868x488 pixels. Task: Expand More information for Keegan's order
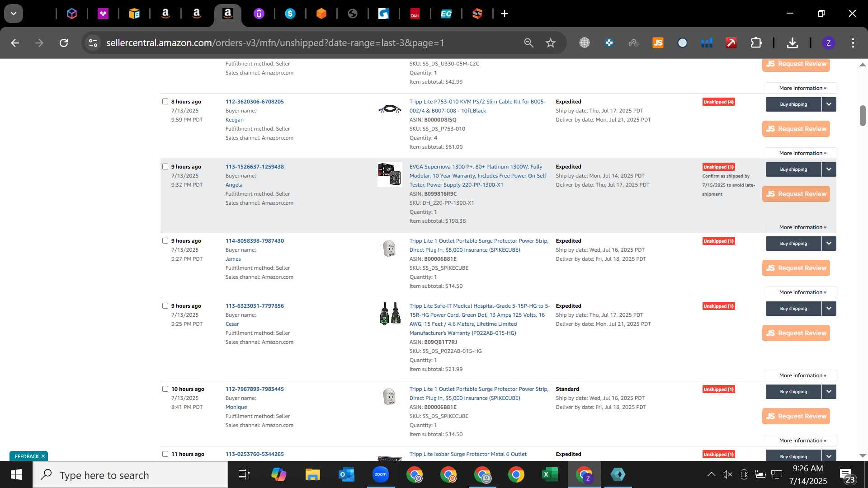point(802,153)
